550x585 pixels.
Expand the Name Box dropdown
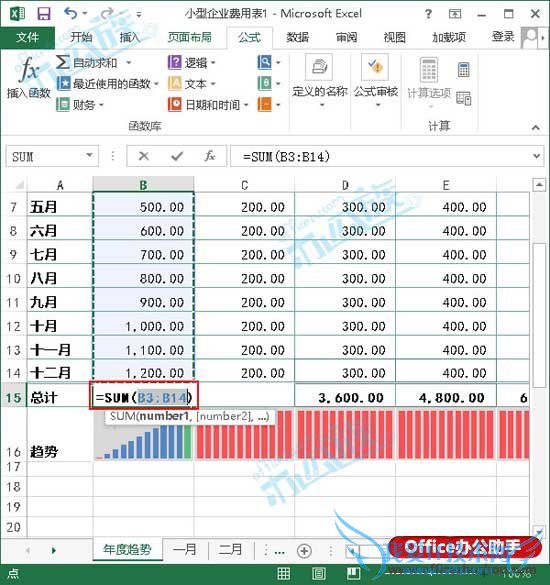(x=89, y=155)
